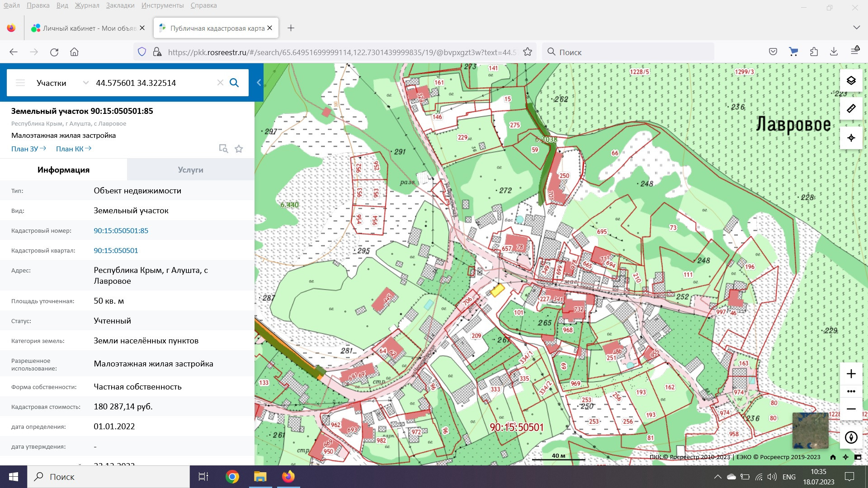Click the locate-me crosshair button

pos(851,138)
